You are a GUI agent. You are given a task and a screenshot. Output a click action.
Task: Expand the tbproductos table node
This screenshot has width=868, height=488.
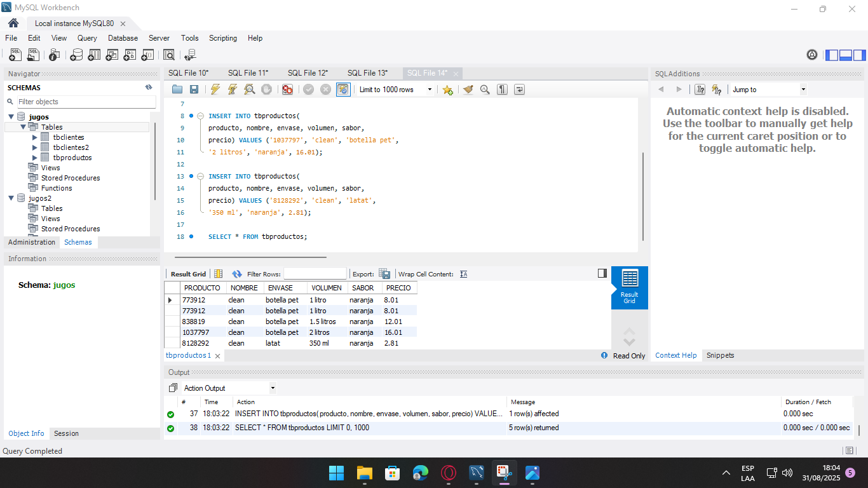[x=35, y=158]
